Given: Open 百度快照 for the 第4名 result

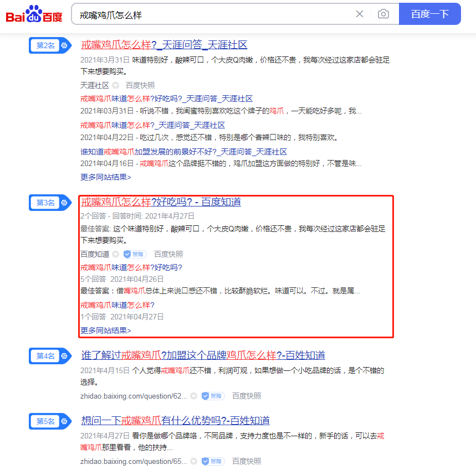Looking at the screenshot, I should 247,396.
